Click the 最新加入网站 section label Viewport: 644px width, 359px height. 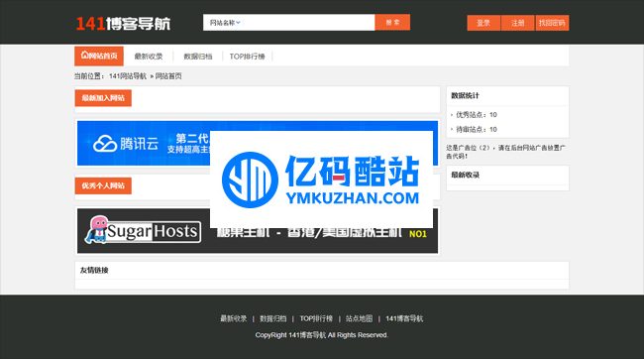point(103,98)
